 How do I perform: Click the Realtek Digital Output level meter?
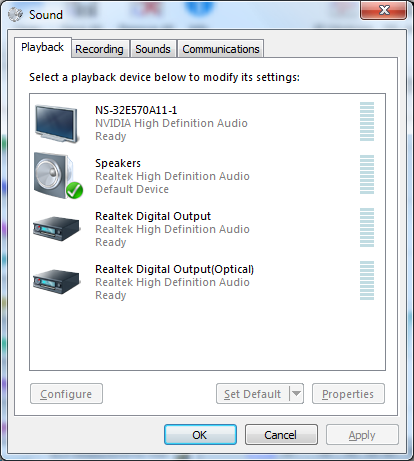(367, 227)
